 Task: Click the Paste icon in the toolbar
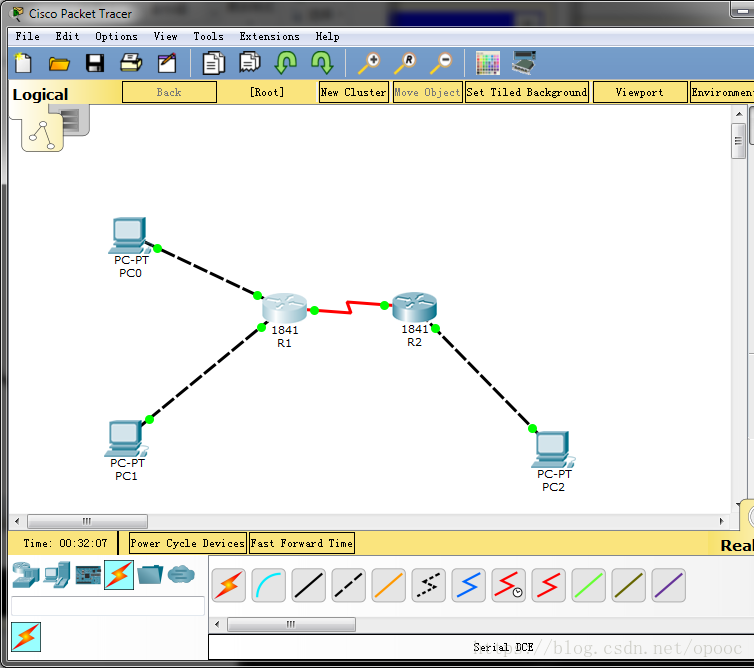point(250,63)
